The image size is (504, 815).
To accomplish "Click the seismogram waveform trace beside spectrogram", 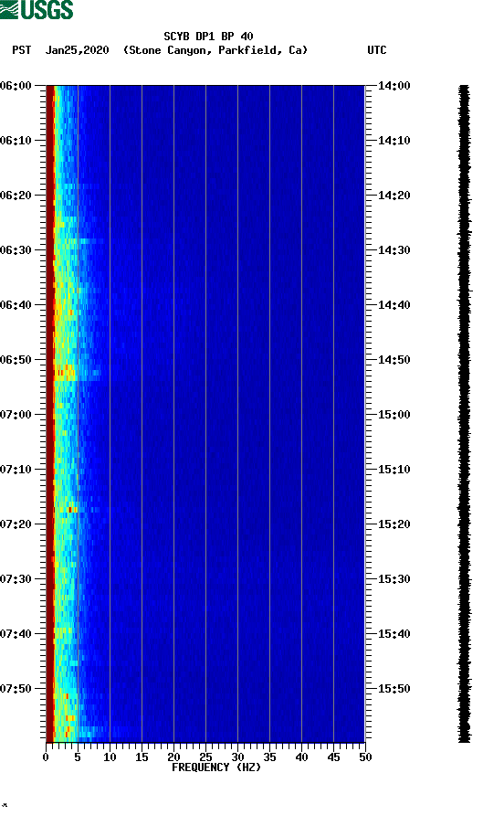I will tap(465, 414).
